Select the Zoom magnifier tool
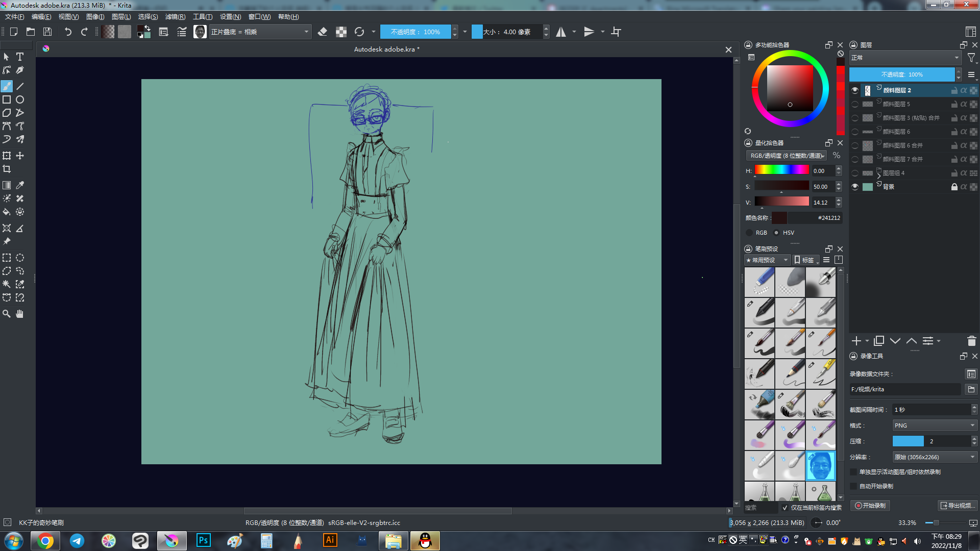The width and height of the screenshot is (980, 551). tap(7, 314)
